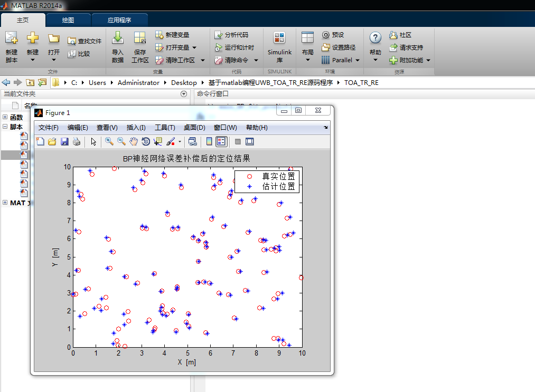Toggle the brush data tool
535x392 pixels.
coord(171,141)
